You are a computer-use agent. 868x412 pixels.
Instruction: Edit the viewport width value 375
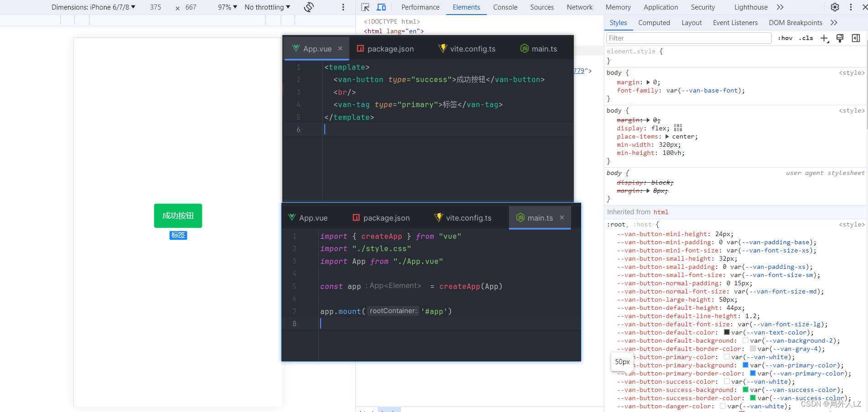(156, 7)
